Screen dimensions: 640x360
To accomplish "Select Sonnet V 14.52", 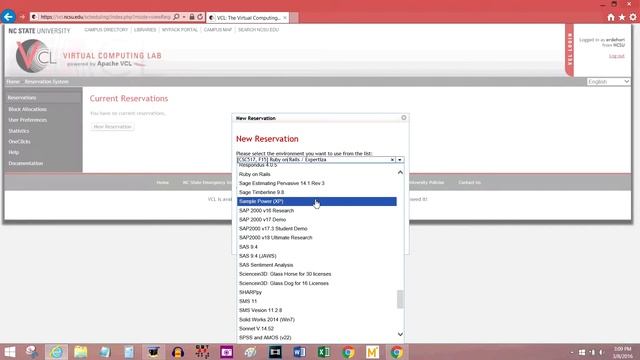I will coord(317,329).
